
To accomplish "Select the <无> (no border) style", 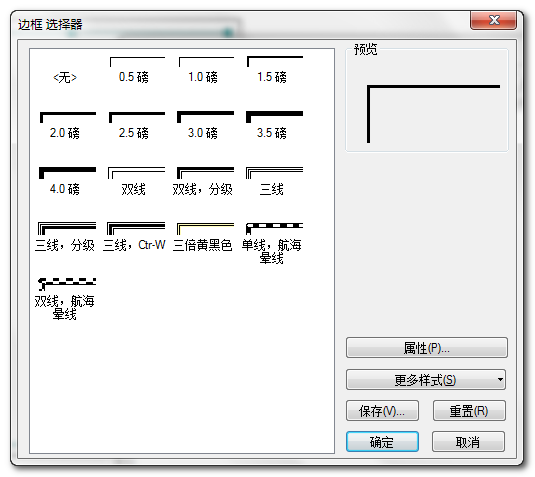I will click(x=65, y=77).
